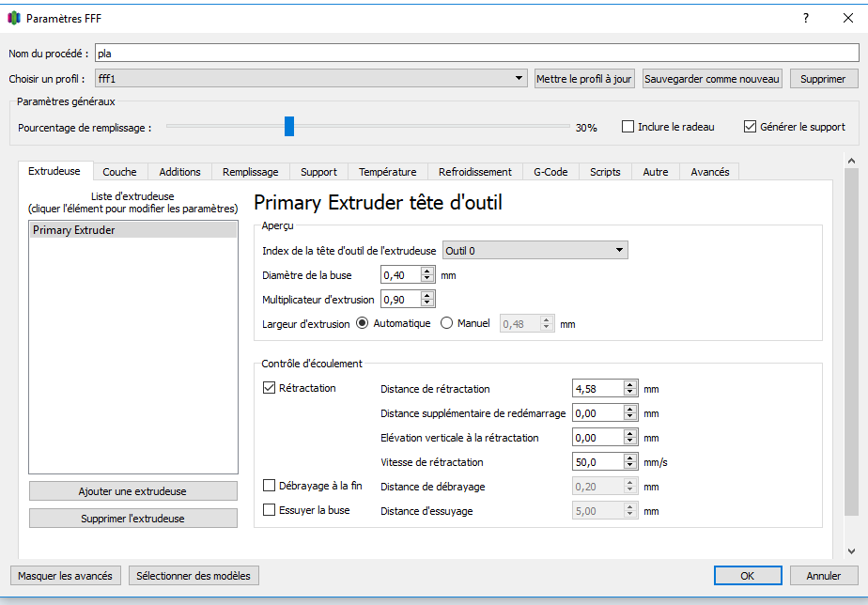Increase Vitesse de rétractation value
This screenshot has width=868, height=605.
(x=630, y=458)
